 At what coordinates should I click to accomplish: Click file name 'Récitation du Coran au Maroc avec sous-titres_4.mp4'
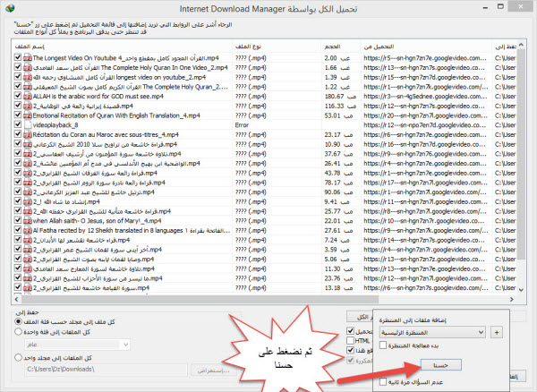click(x=106, y=134)
